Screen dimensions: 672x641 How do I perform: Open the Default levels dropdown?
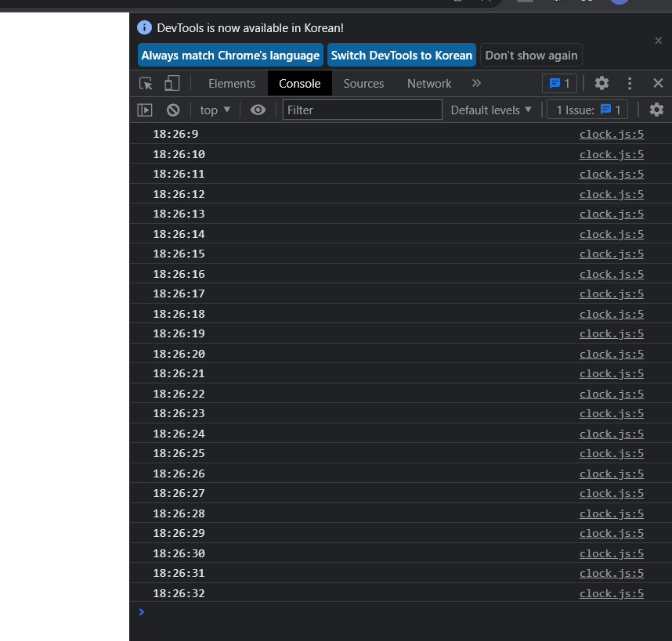coord(491,110)
